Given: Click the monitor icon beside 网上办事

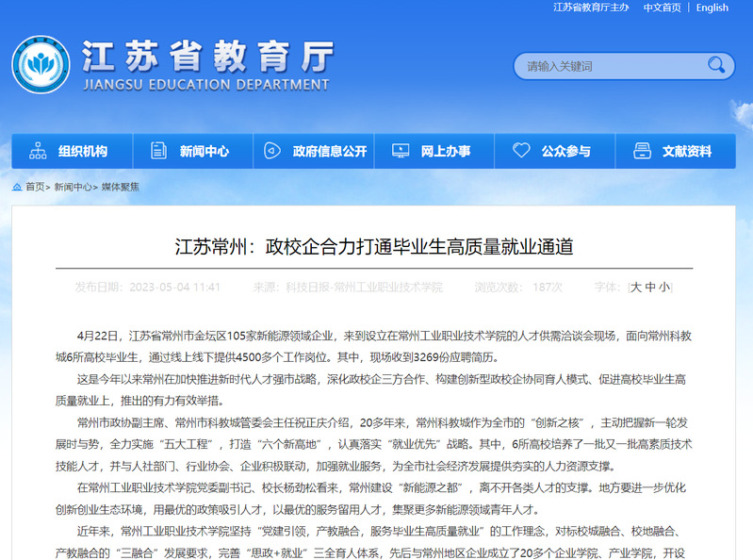Looking at the screenshot, I should [x=400, y=151].
